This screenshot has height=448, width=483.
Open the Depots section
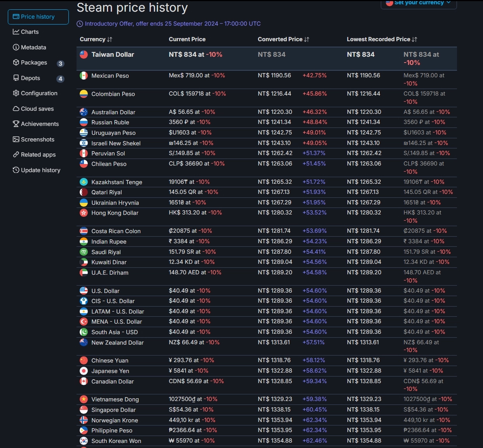tap(30, 78)
